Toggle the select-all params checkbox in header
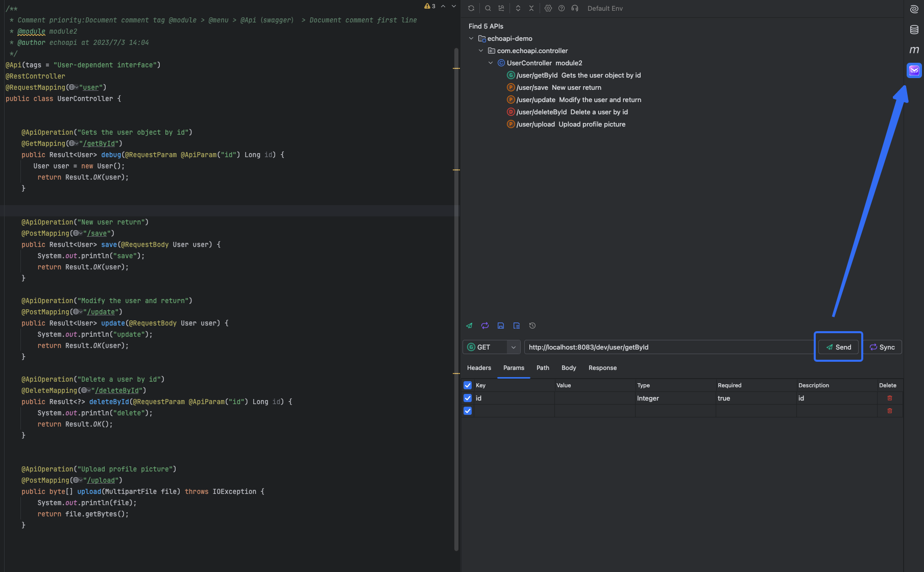Screen dimensions: 924x572 pos(468,385)
